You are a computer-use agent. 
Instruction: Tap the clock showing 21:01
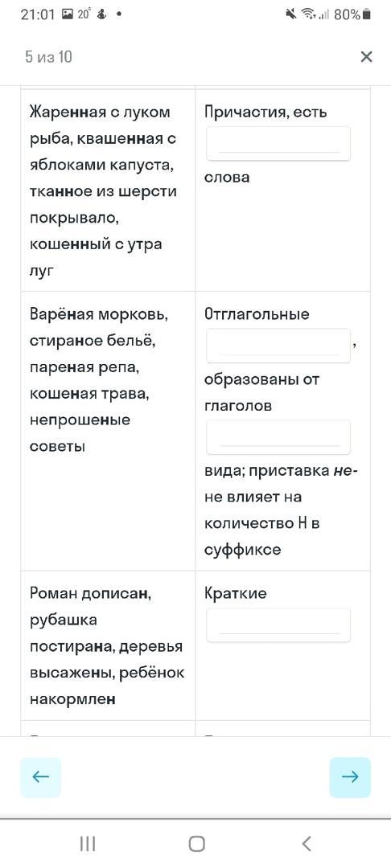(x=38, y=14)
